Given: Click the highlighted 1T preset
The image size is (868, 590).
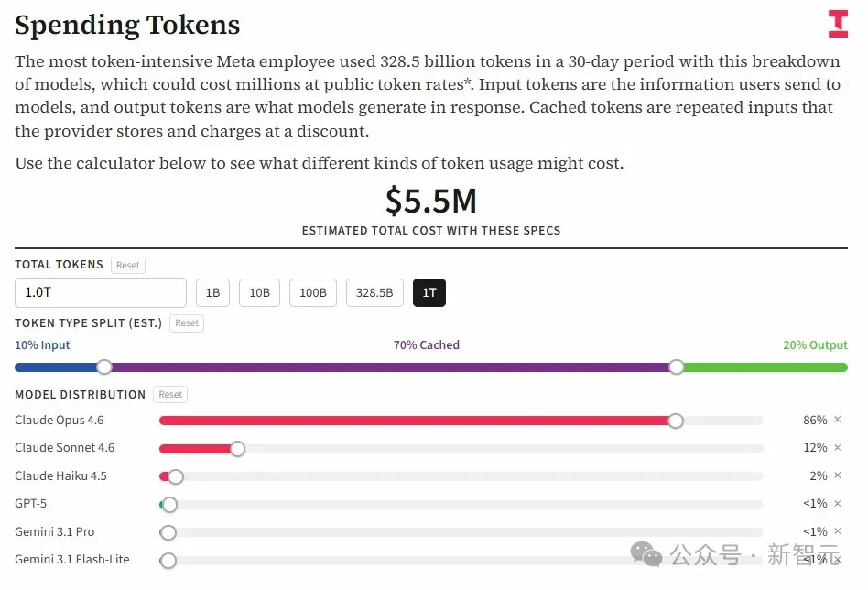Looking at the screenshot, I should [x=429, y=292].
